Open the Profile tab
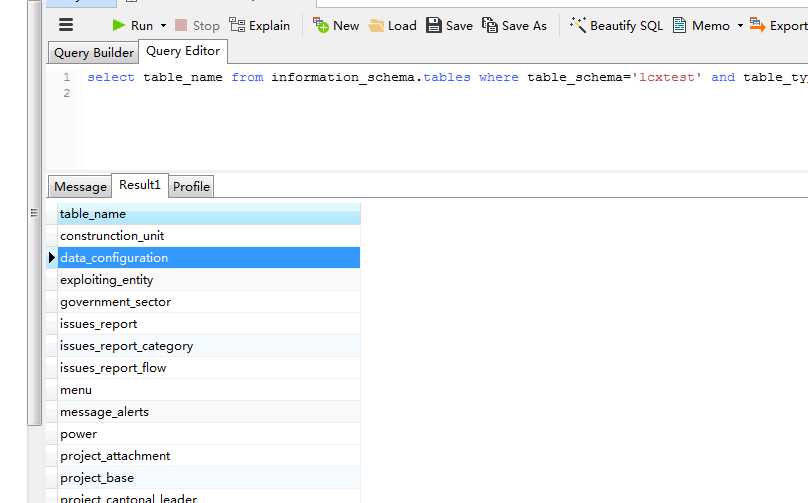 pyautogui.click(x=191, y=187)
